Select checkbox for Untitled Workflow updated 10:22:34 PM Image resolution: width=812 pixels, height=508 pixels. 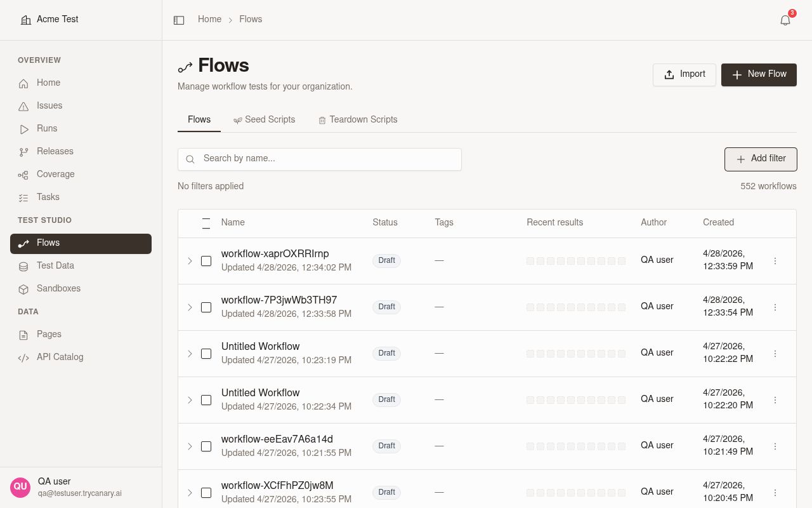click(x=206, y=400)
